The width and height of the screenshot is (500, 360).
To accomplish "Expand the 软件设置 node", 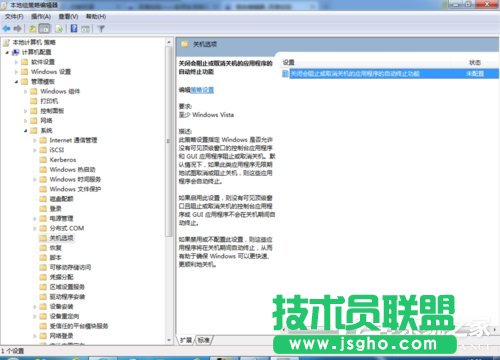I will pos(16,62).
